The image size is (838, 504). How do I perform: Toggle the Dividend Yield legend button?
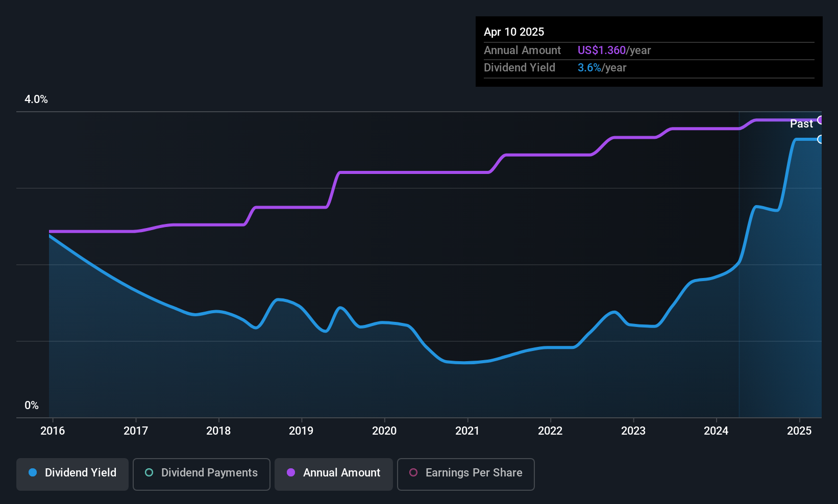pos(72,473)
